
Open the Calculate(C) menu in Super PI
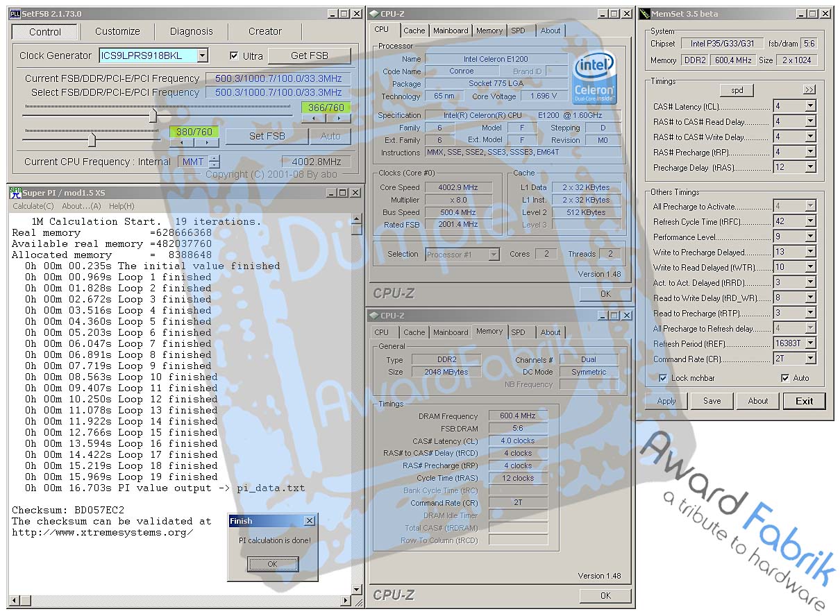33,206
